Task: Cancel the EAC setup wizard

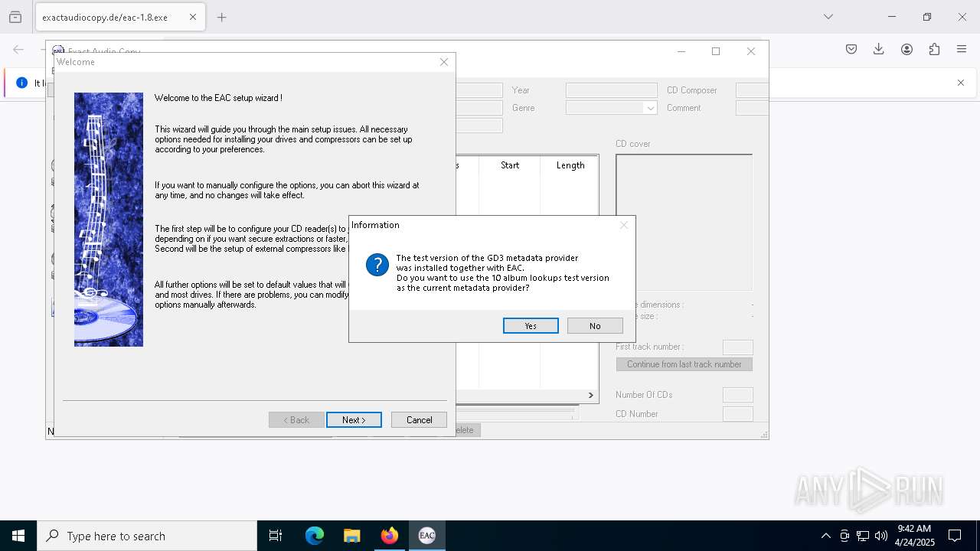Action: click(x=419, y=420)
